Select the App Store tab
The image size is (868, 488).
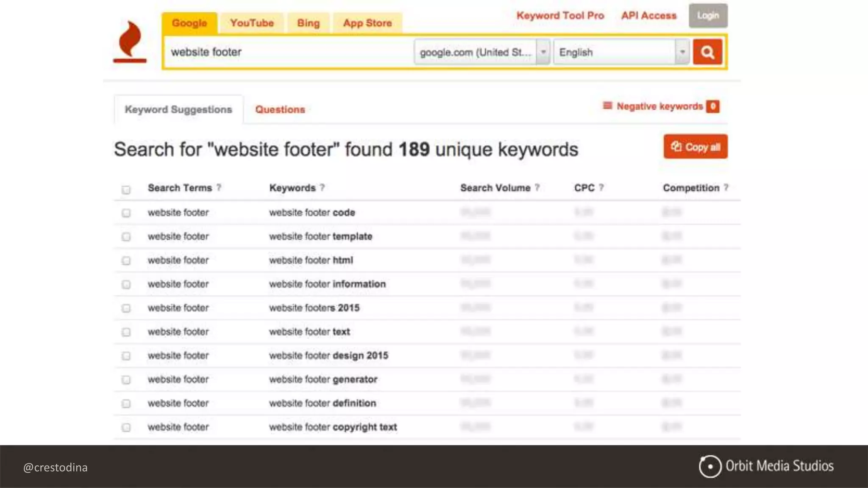(x=367, y=23)
